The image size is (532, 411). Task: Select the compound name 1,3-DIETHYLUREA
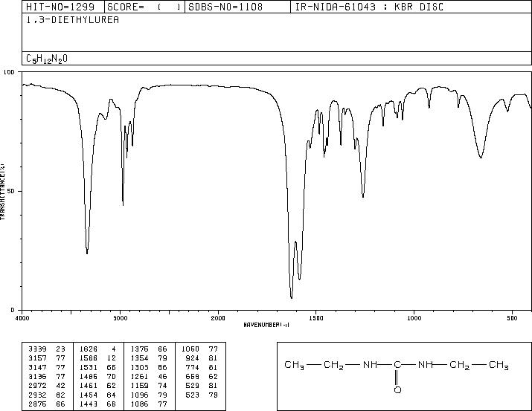pos(73,20)
